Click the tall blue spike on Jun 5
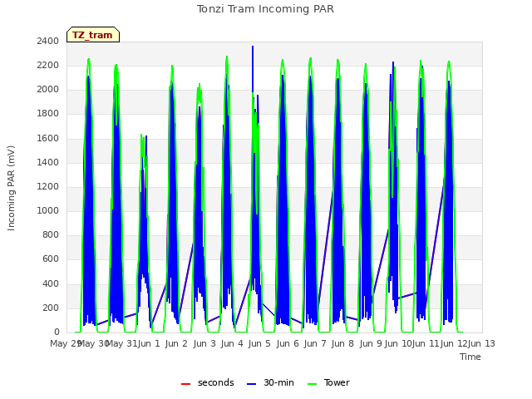The height and width of the screenshot is (399, 532). pos(253,68)
